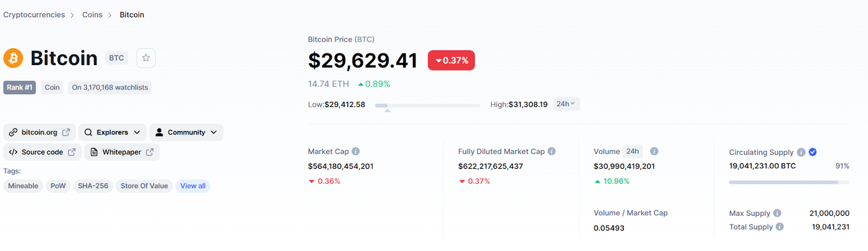Viewport: 868px width, 251px height.
Task: Toggle the Volume 24h period selector
Action: (x=633, y=151)
